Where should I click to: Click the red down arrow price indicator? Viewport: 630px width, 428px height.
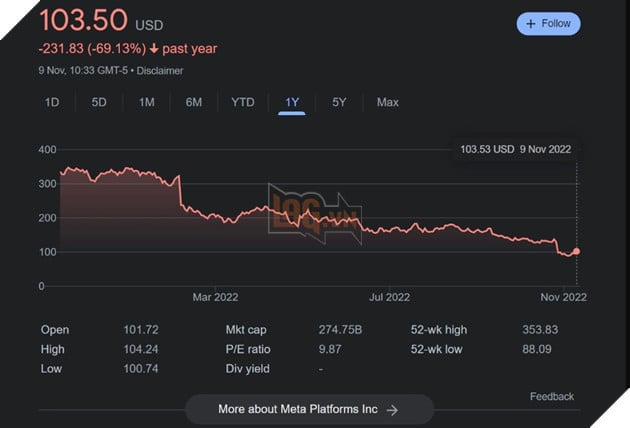click(155, 48)
